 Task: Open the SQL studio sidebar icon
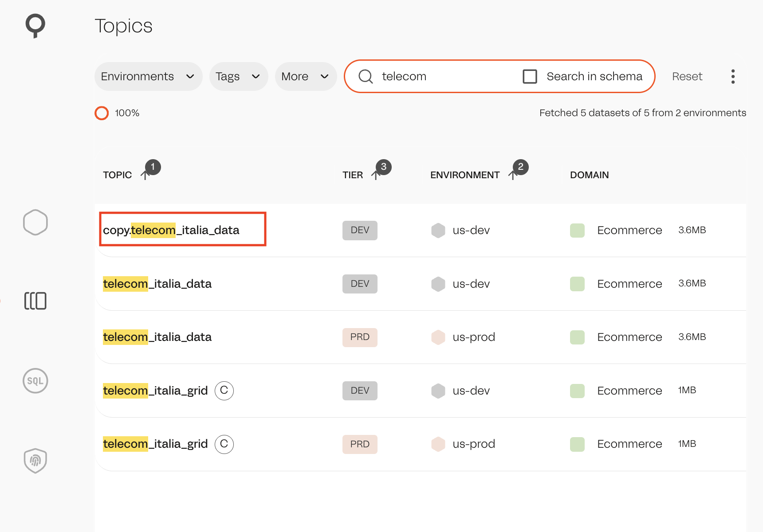pyautogui.click(x=35, y=381)
